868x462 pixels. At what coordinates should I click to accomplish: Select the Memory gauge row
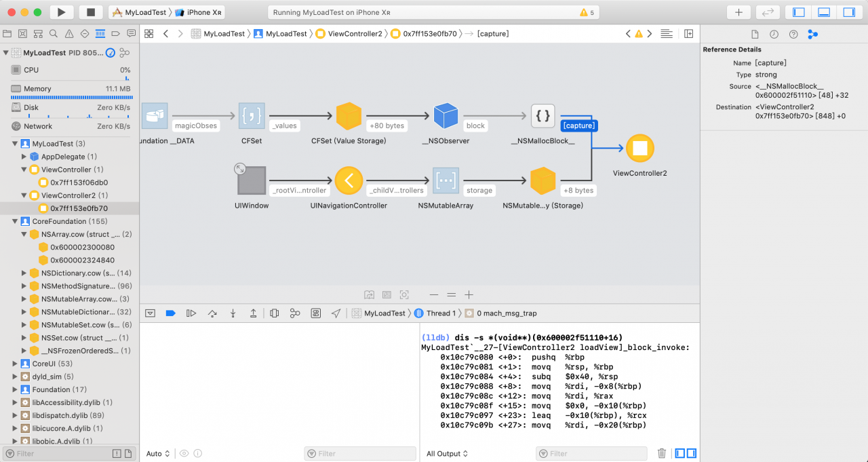click(70, 88)
